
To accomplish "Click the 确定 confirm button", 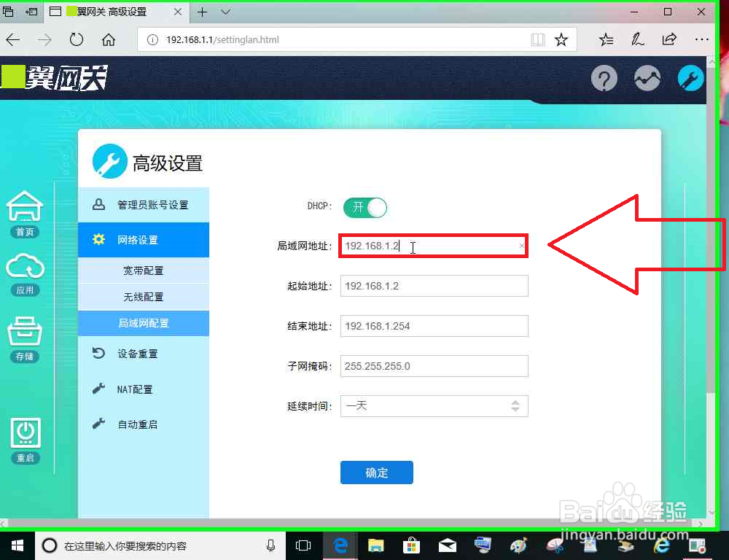I will tap(377, 472).
